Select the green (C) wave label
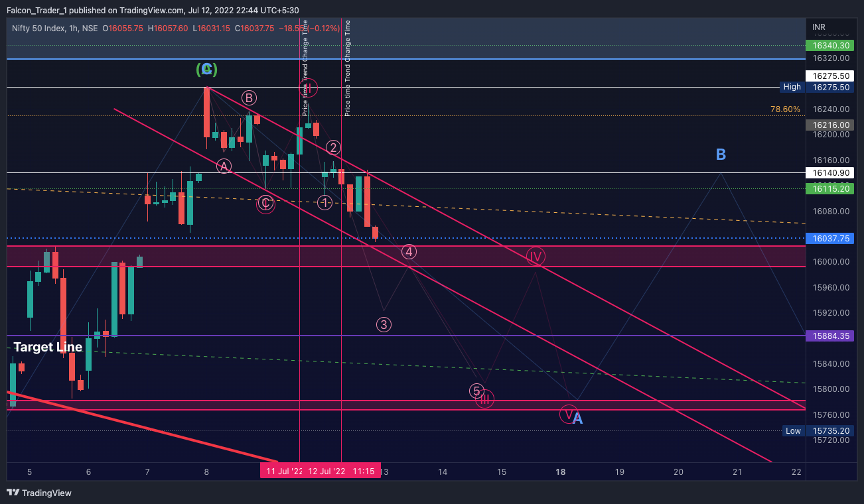Screen dimensions: 864x504 206,69
